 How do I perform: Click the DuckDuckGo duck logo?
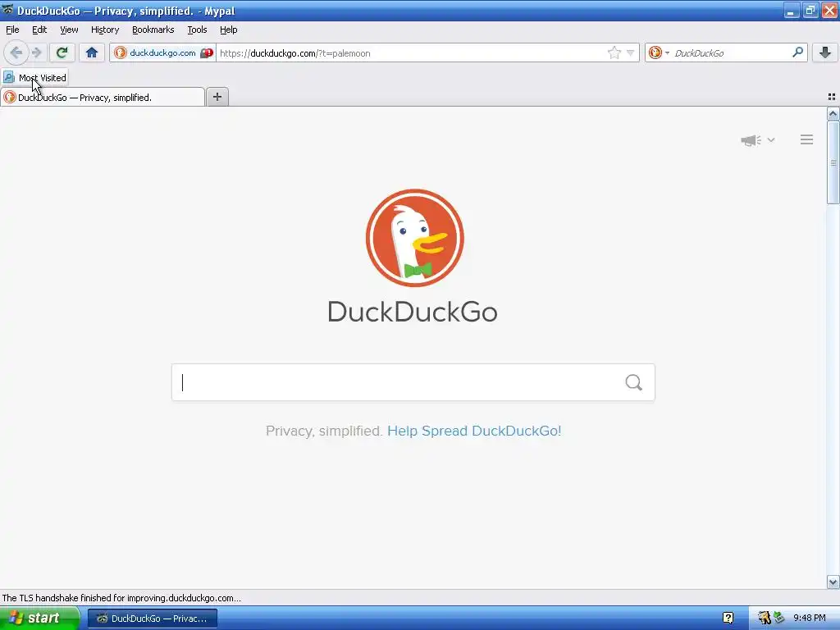click(414, 238)
